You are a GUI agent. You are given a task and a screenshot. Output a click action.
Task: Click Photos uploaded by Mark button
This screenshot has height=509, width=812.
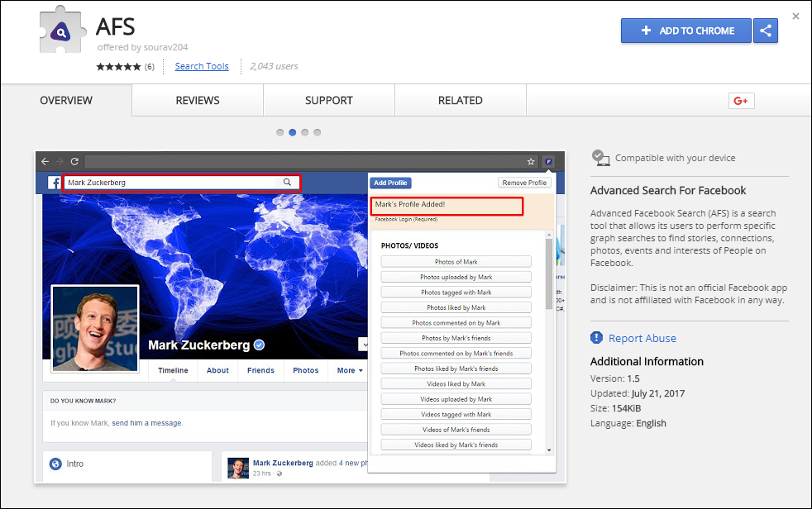(x=456, y=278)
